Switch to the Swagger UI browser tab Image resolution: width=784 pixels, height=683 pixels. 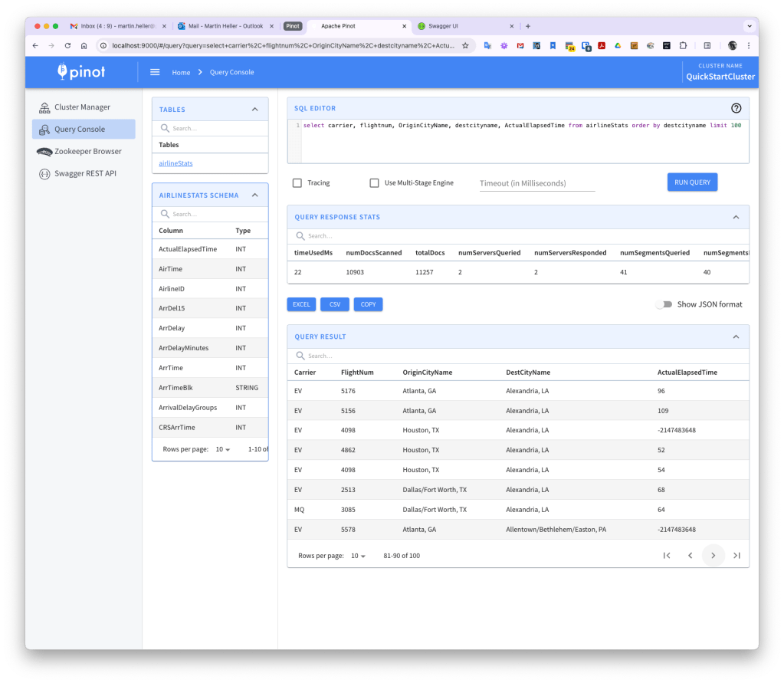[x=446, y=26]
